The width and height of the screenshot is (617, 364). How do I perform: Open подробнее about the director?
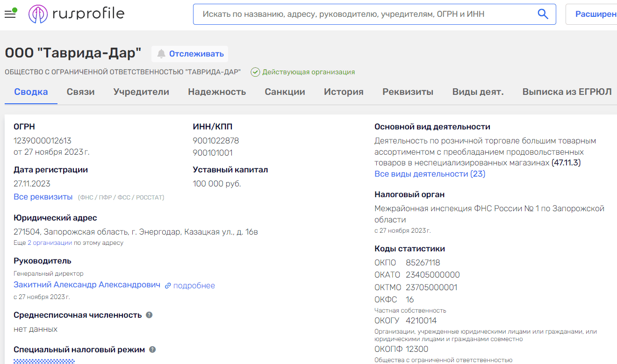point(194,285)
